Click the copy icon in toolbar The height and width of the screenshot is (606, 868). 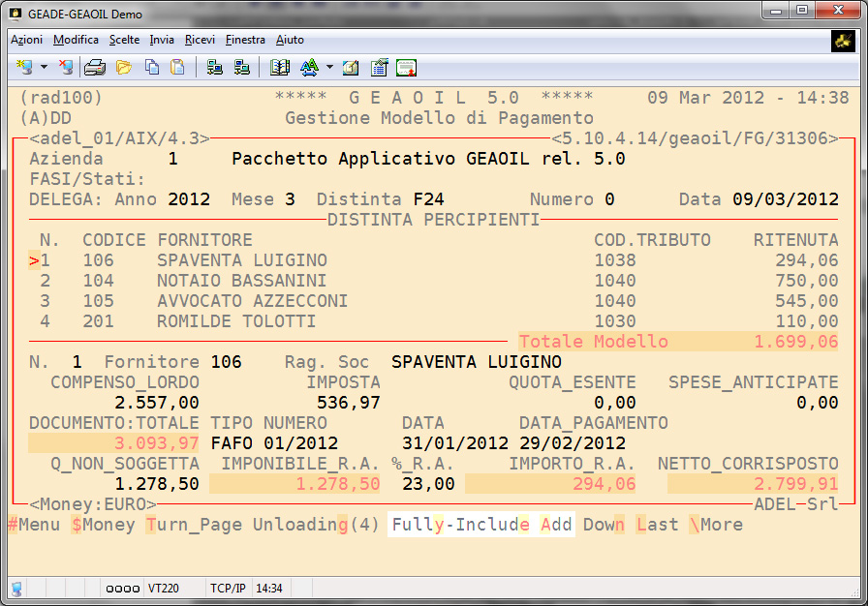click(152, 68)
